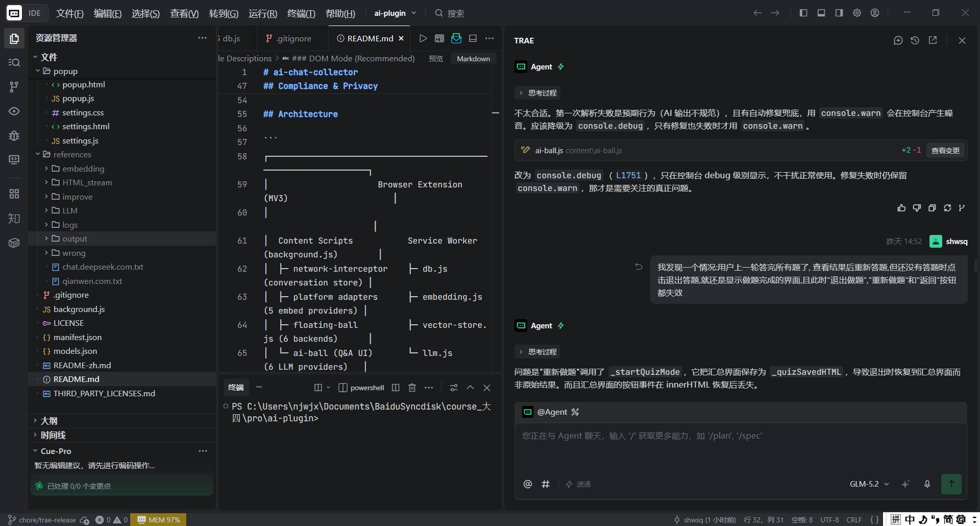Screen dimensions: 980x526
Task: Open the Explorer view in activity bar
Action: pos(14,38)
